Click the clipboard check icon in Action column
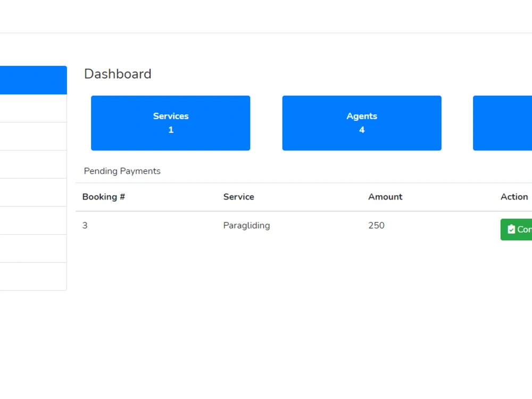Image resolution: width=532 pixels, height=399 pixels. click(511, 229)
